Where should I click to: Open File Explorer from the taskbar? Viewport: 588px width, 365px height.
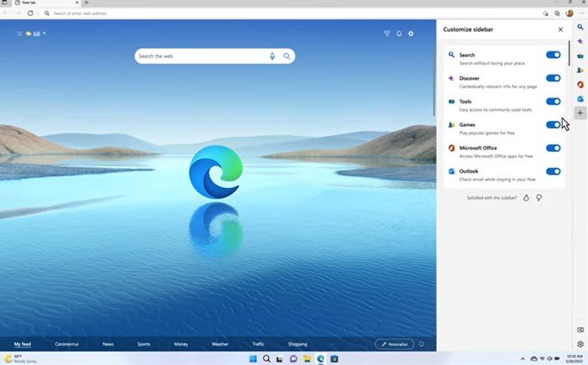(x=307, y=358)
